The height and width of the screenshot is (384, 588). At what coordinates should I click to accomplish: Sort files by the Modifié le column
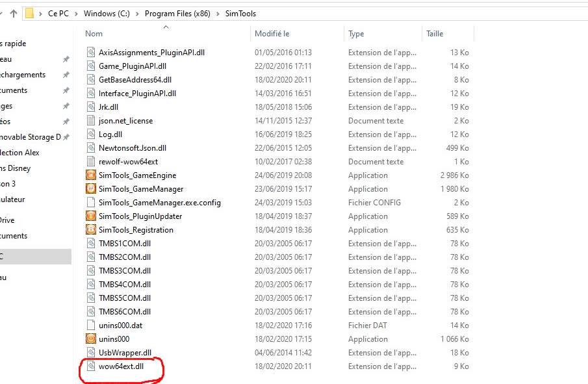pos(272,34)
